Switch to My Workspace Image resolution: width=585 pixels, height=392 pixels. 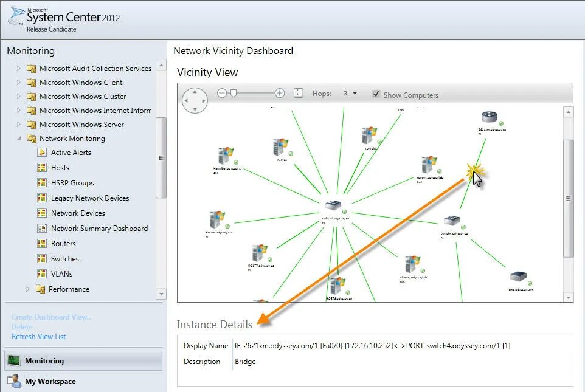[x=83, y=382]
